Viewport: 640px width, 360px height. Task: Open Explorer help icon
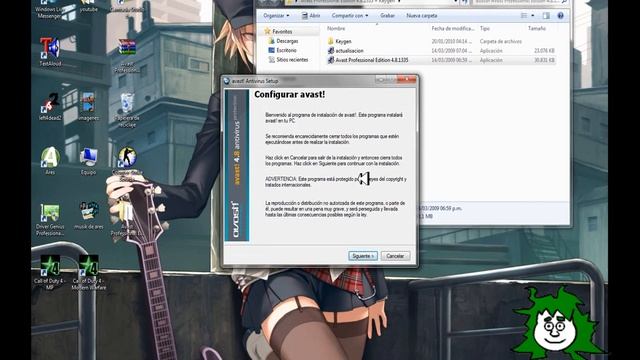560,16
